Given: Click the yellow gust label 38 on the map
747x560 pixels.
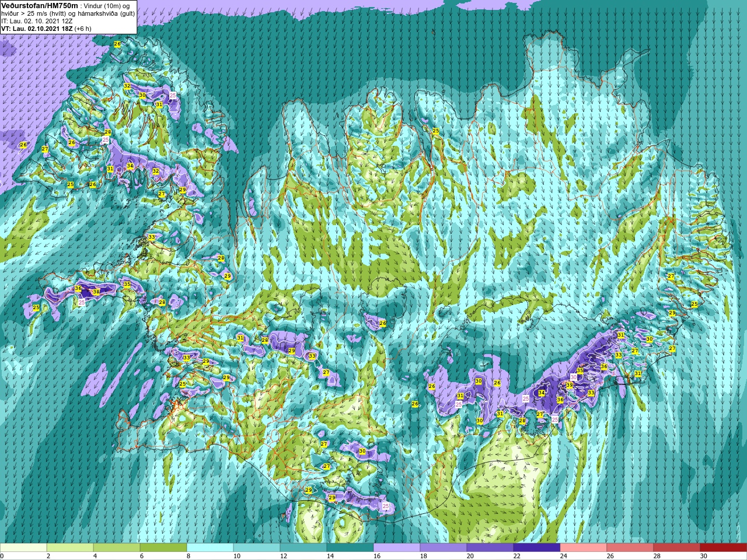Looking at the screenshot, I should (x=96, y=292).
